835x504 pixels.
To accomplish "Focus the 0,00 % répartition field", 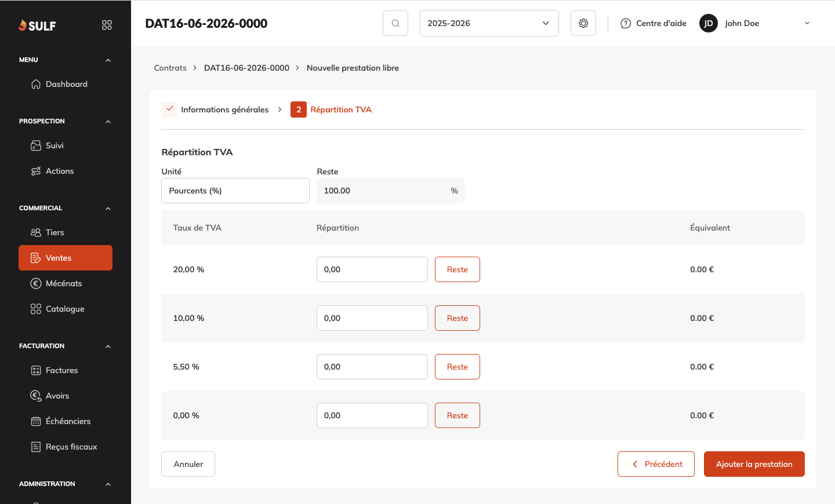I will [x=372, y=415].
